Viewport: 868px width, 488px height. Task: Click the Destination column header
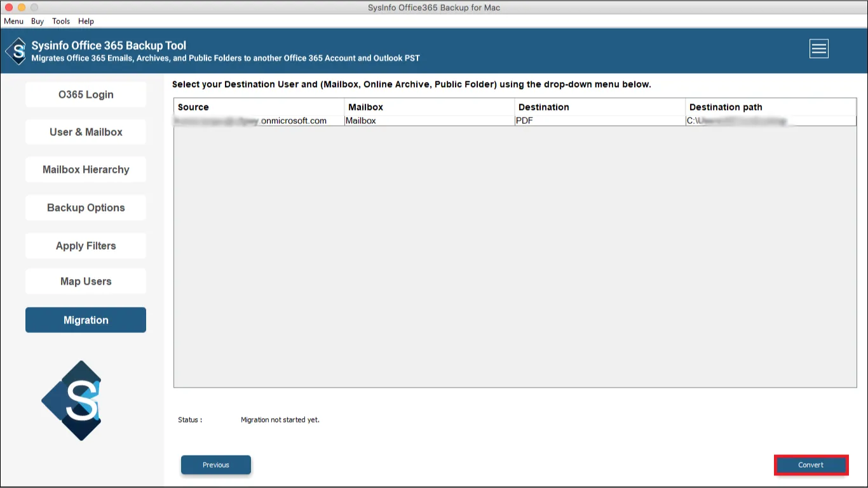click(x=600, y=107)
